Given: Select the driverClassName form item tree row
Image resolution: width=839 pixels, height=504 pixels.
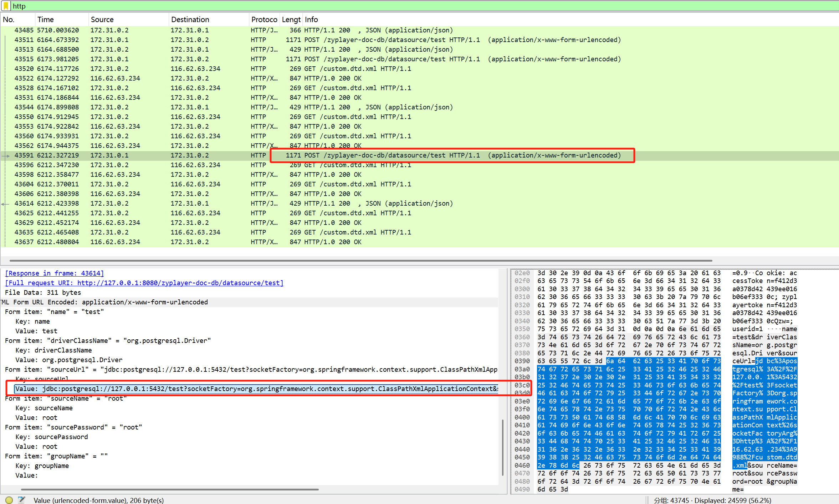Looking at the screenshot, I should tap(108, 341).
